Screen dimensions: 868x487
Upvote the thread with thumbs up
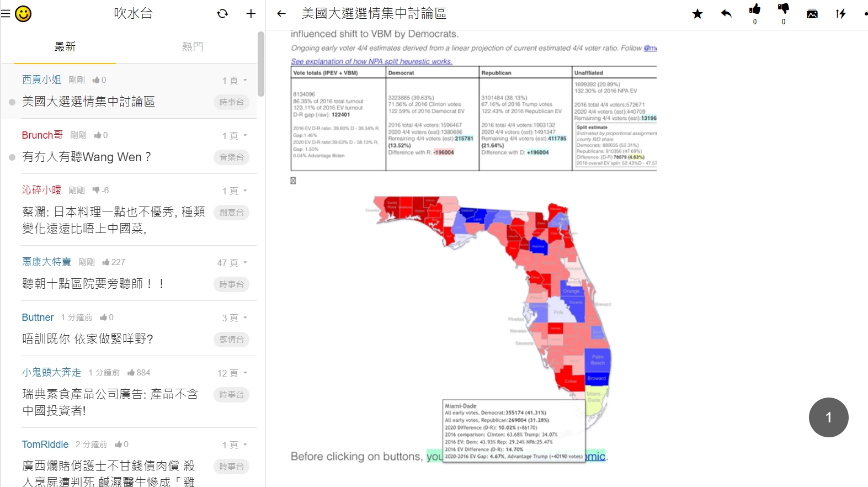pos(755,9)
